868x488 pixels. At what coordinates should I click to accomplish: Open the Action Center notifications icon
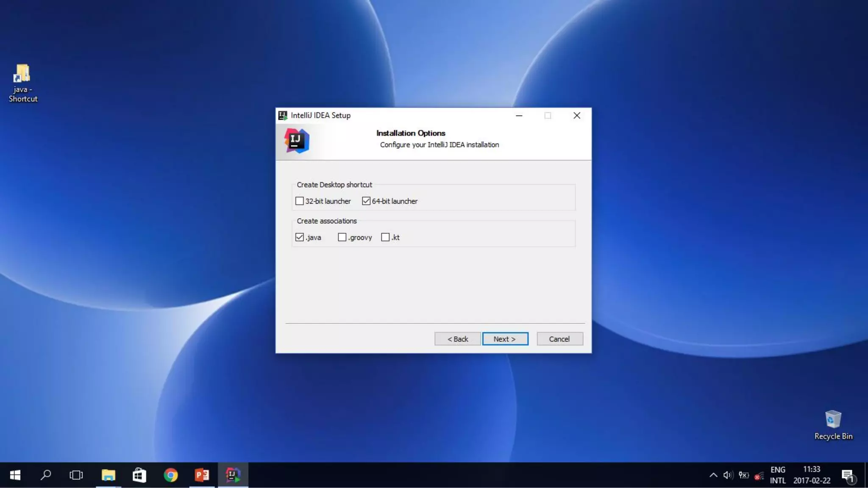point(847,475)
